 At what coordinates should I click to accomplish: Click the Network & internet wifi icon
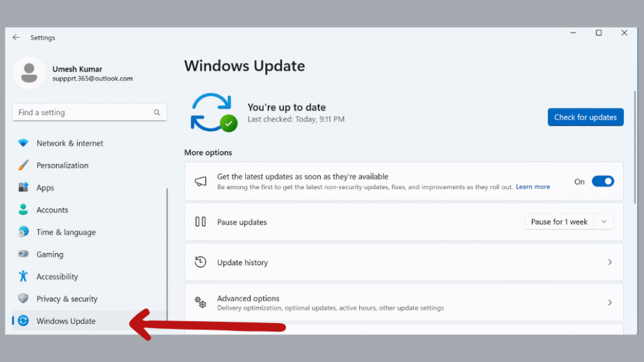pos(23,143)
